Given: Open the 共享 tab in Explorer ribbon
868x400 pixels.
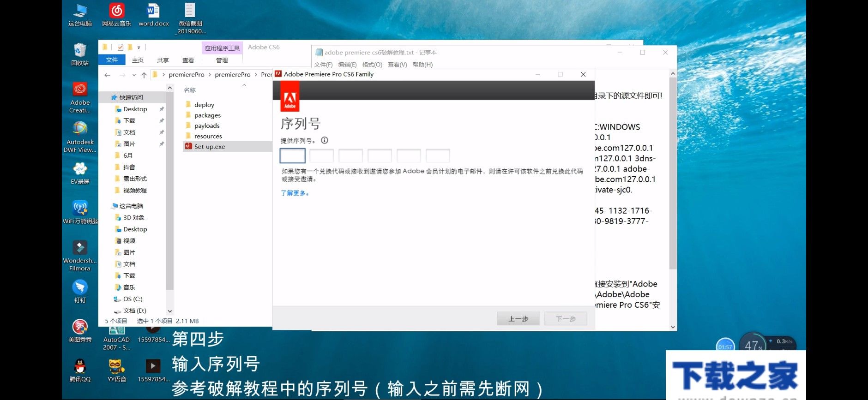Looking at the screenshot, I should 163,60.
